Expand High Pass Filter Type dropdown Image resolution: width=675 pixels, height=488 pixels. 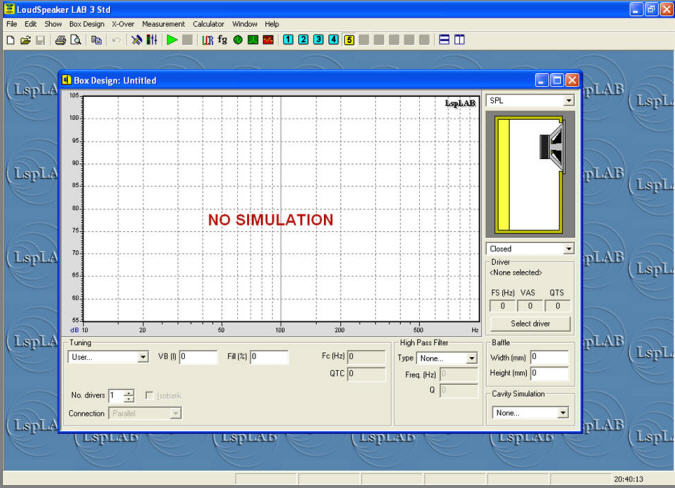click(472, 358)
